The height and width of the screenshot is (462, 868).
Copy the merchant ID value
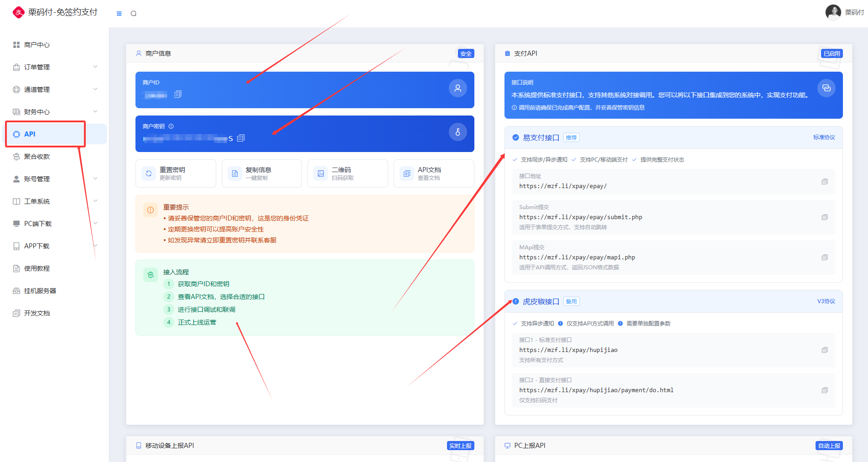pyautogui.click(x=178, y=94)
